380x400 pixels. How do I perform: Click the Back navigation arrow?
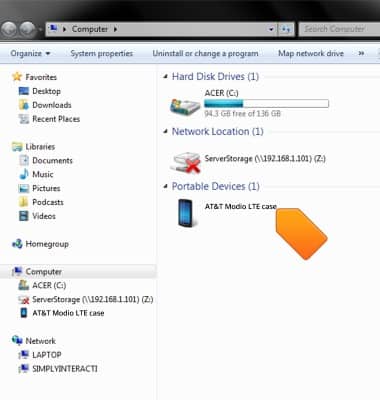pos(9,29)
